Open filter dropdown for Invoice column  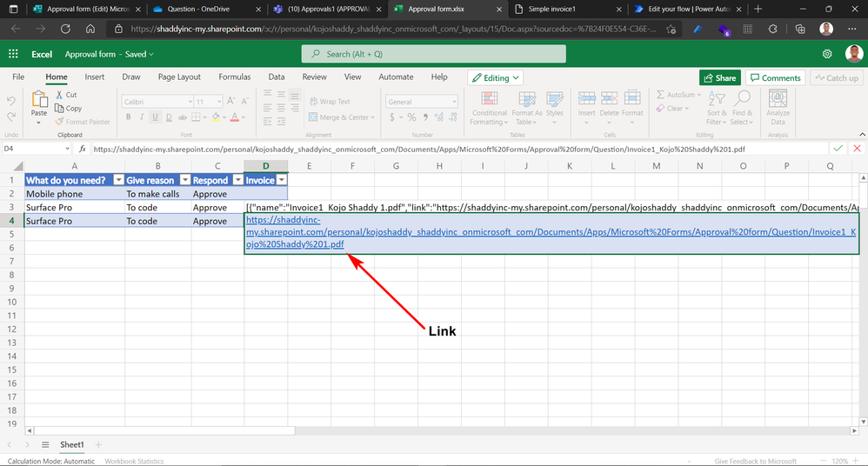click(282, 180)
